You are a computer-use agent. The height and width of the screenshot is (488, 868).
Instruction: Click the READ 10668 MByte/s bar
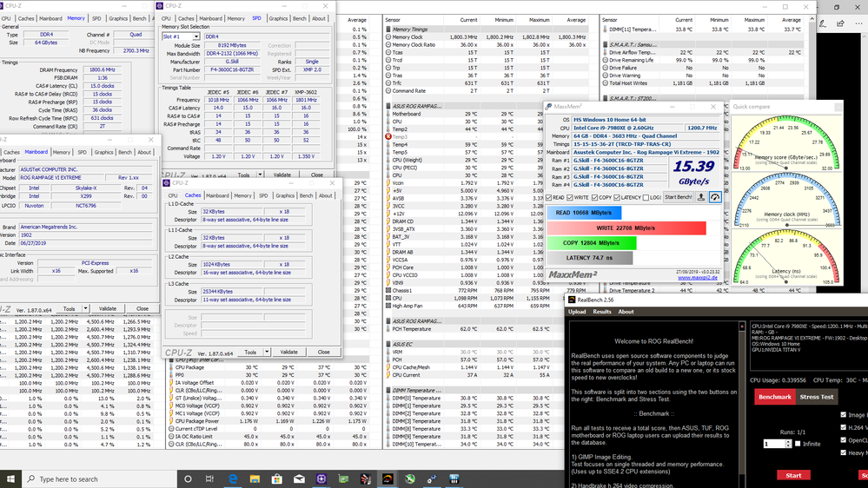584,213
